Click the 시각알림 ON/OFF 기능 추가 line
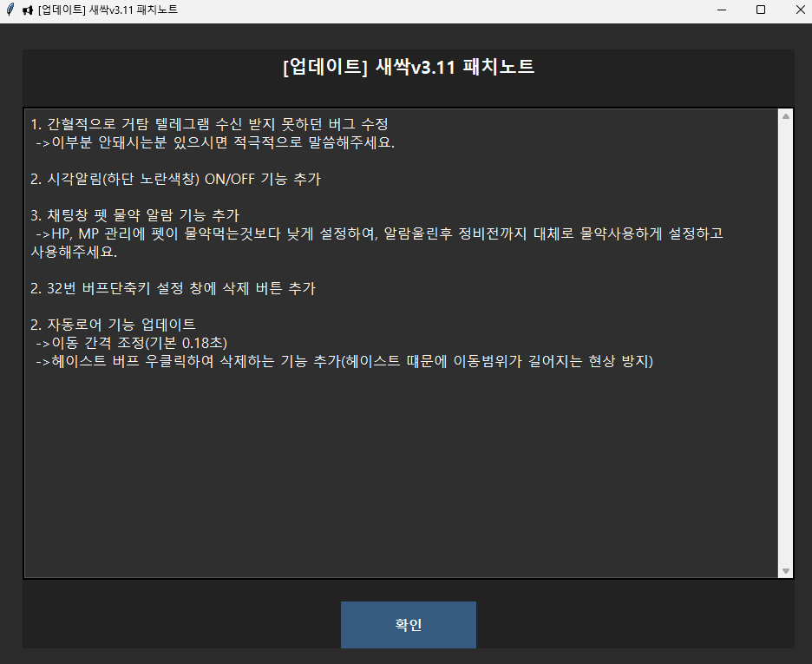This screenshot has height=664, width=812. tap(175, 180)
